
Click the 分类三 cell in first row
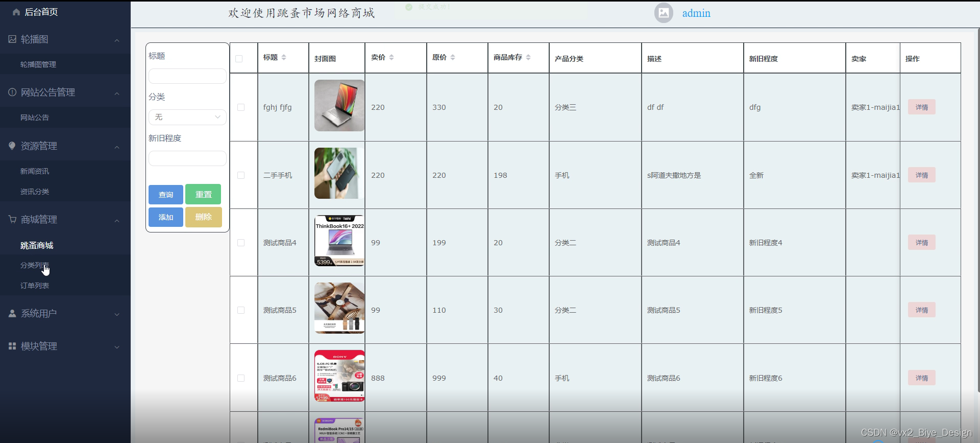coord(566,107)
